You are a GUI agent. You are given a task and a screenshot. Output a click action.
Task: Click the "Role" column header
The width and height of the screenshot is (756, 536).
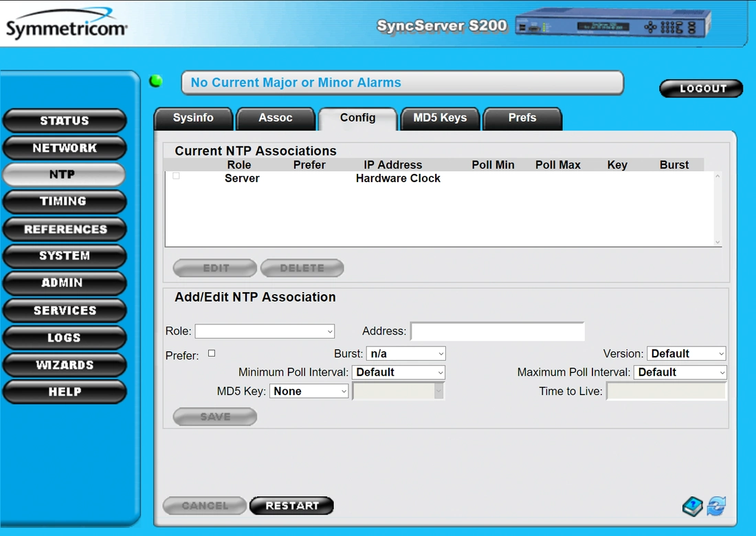click(x=238, y=165)
